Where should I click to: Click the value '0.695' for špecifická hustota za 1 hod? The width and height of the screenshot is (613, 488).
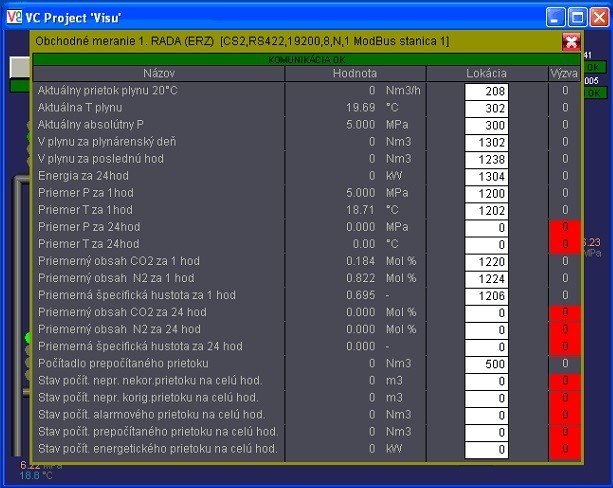(x=360, y=295)
